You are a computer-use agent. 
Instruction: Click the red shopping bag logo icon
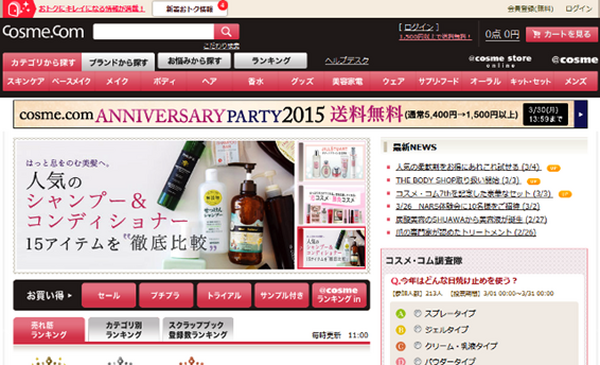point(19,8)
